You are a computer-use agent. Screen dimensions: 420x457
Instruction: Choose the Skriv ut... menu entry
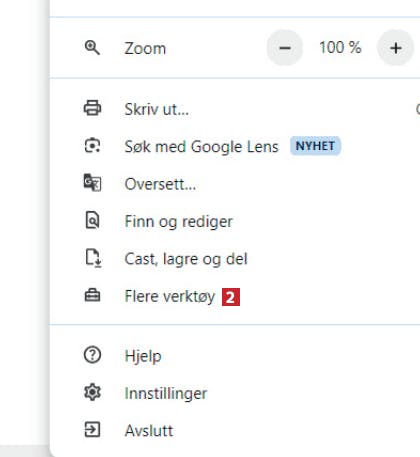(x=235, y=109)
